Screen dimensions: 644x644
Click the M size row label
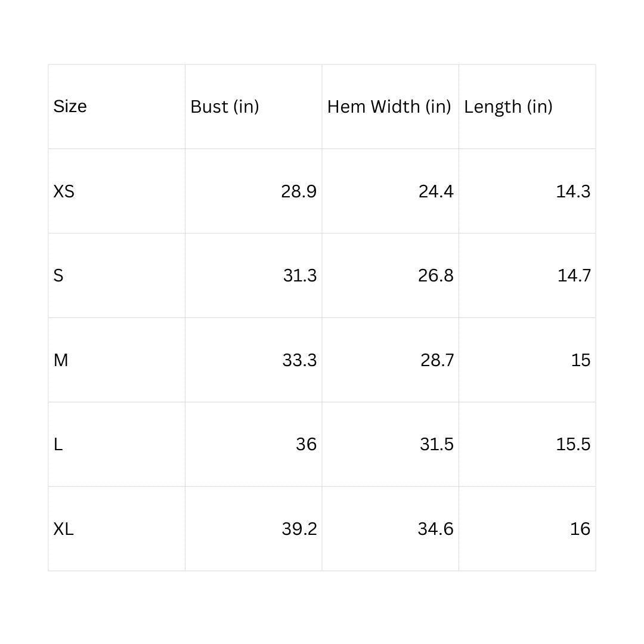pos(61,360)
